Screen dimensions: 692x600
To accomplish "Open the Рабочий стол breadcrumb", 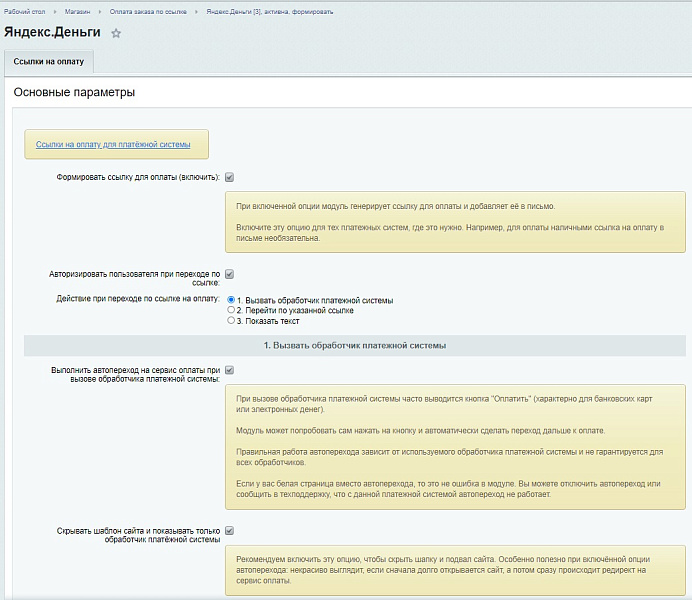I will 23,12.
